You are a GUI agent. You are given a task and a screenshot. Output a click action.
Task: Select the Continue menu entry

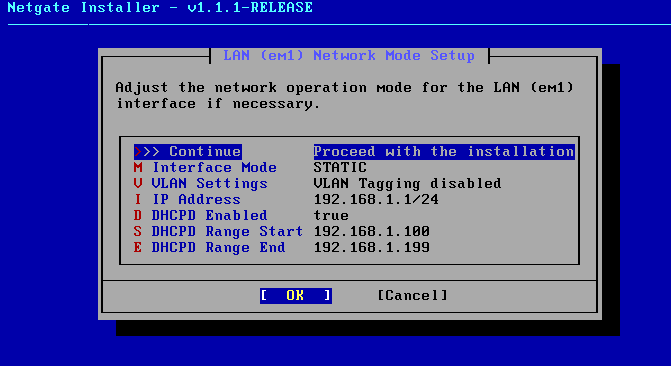188,152
